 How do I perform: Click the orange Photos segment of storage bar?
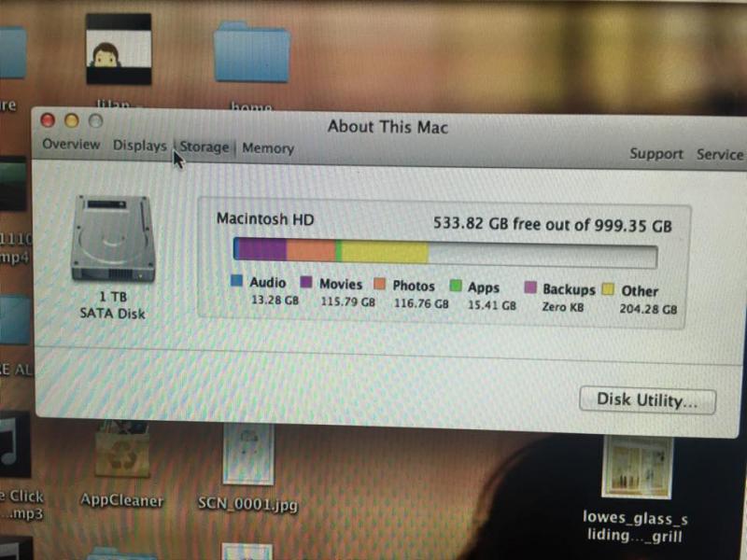click(x=311, y=250)
